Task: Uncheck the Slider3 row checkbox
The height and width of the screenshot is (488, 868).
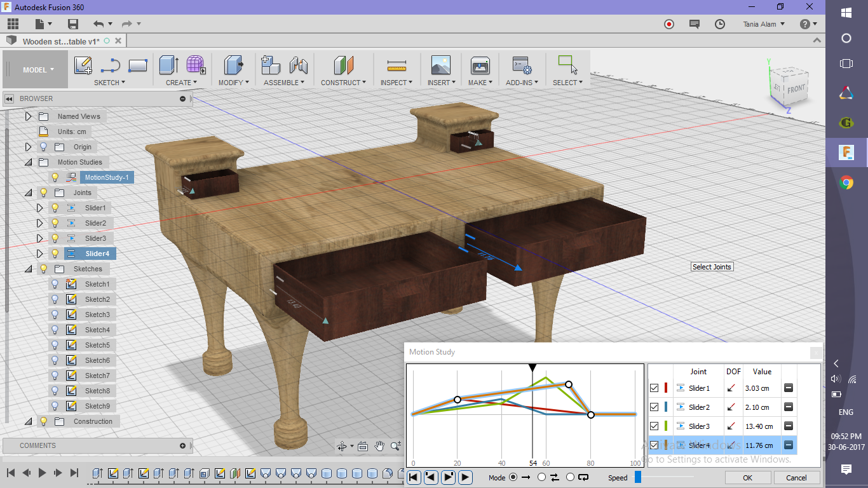Action: [x=654, y=426]
